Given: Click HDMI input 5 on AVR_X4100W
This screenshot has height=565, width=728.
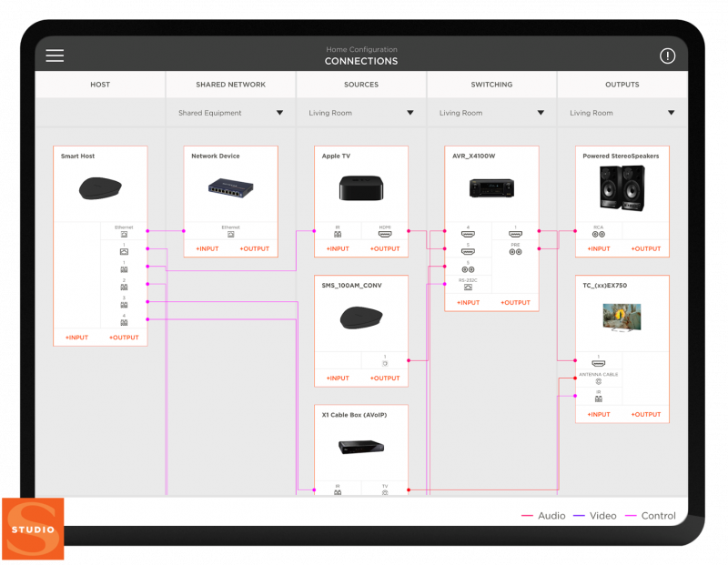Looking at the screenshot, I should (468, 251).
